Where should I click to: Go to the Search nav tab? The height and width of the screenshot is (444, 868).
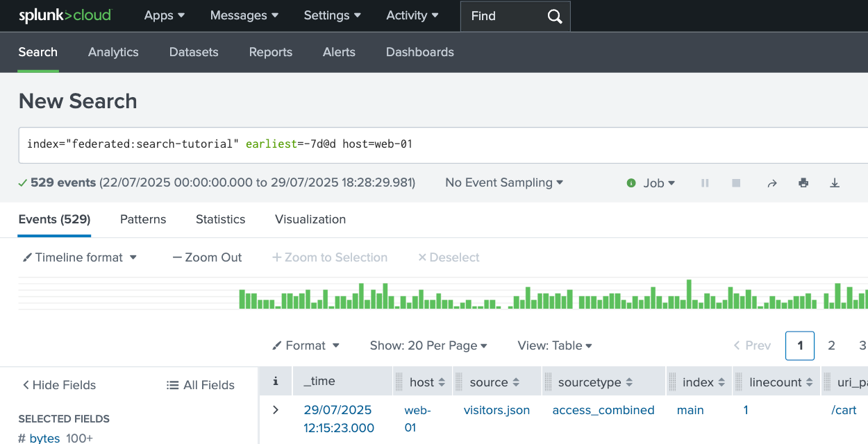tap(38, 52)
